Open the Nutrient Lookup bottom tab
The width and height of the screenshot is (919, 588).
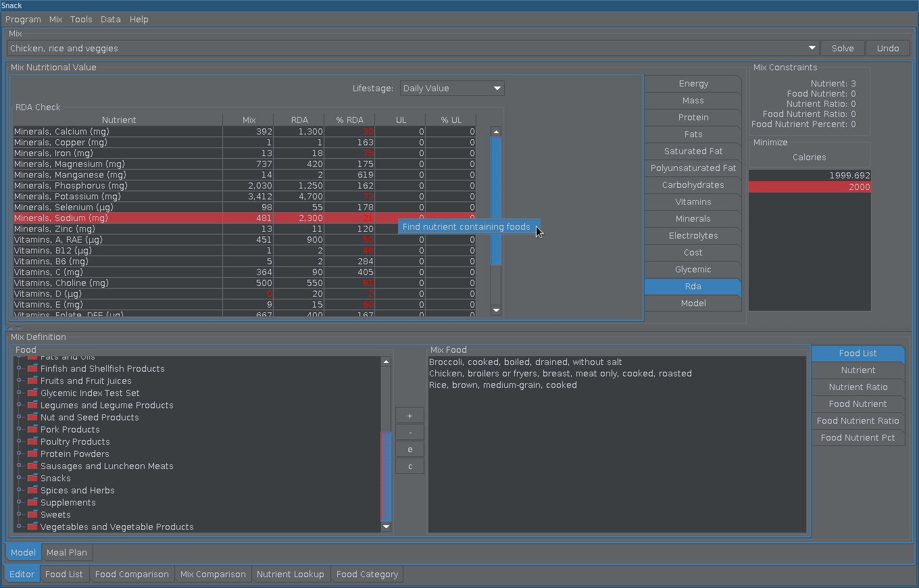(291, 574)
